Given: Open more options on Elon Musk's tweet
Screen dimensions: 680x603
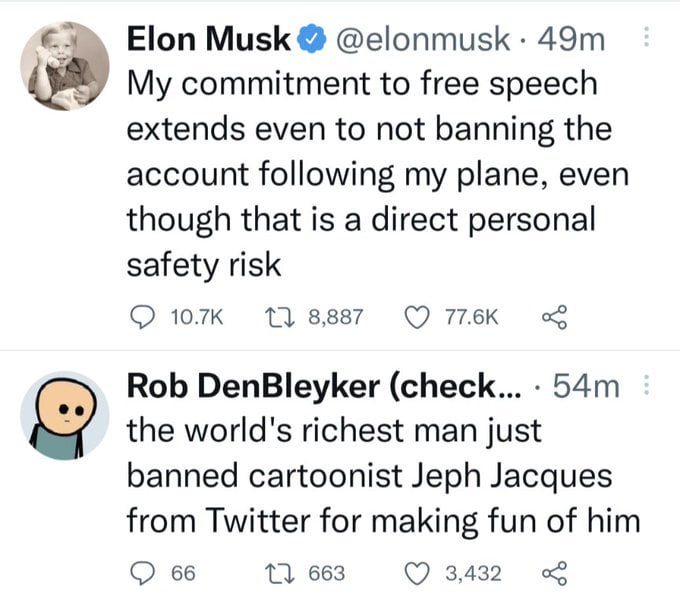Looking at the screenshot, I should tap(646, 38).
